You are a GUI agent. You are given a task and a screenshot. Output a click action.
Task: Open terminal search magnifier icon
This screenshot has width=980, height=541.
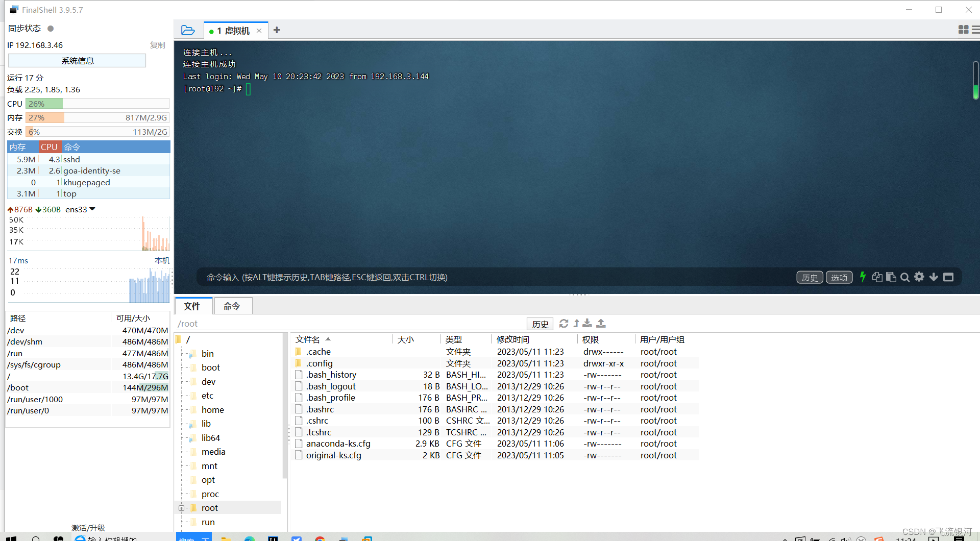905,277
